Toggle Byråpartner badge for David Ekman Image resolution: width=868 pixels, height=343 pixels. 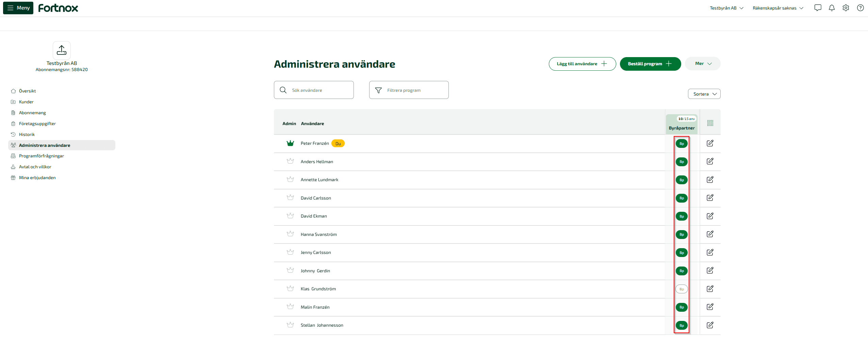pyautogui.click(x=682, y=216)
